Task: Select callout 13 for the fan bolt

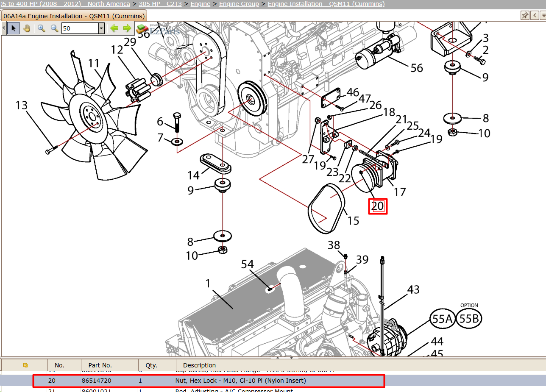Action: 22,105
